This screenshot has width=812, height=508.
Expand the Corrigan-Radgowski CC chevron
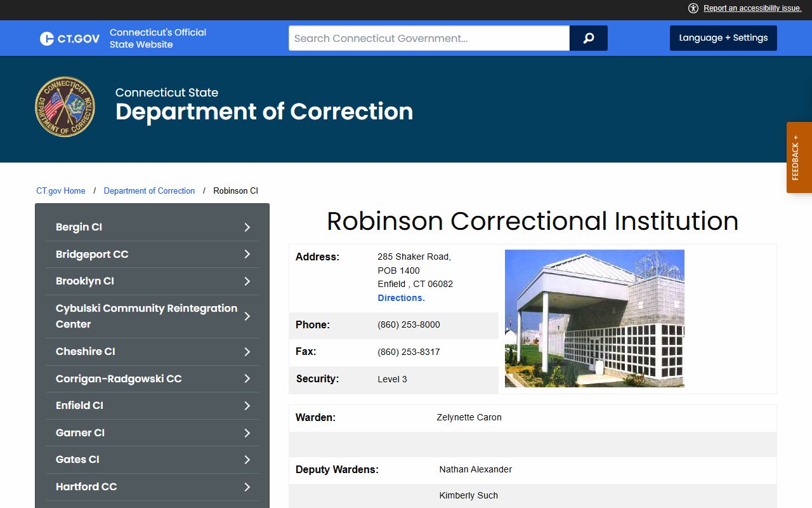[247, 378]
